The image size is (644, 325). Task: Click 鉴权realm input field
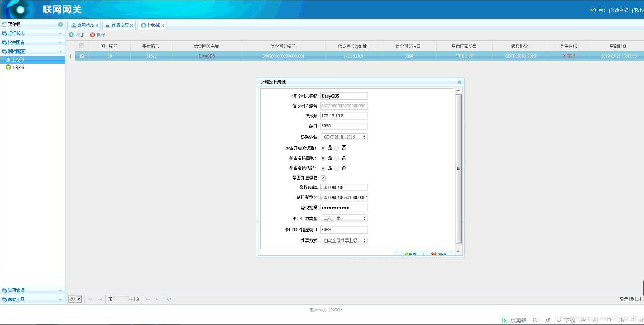point(344,187)
